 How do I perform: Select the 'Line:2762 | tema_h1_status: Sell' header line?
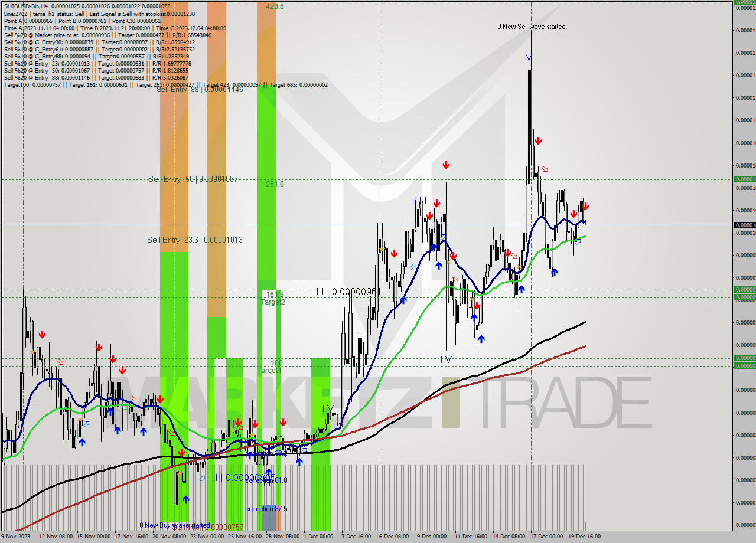[99, 14]
